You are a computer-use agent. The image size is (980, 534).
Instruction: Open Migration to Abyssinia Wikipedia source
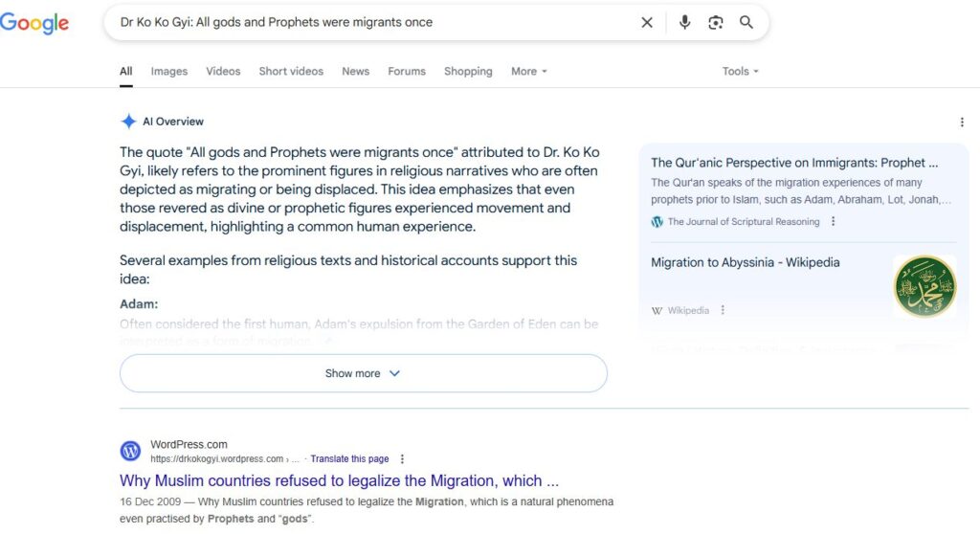745,262
